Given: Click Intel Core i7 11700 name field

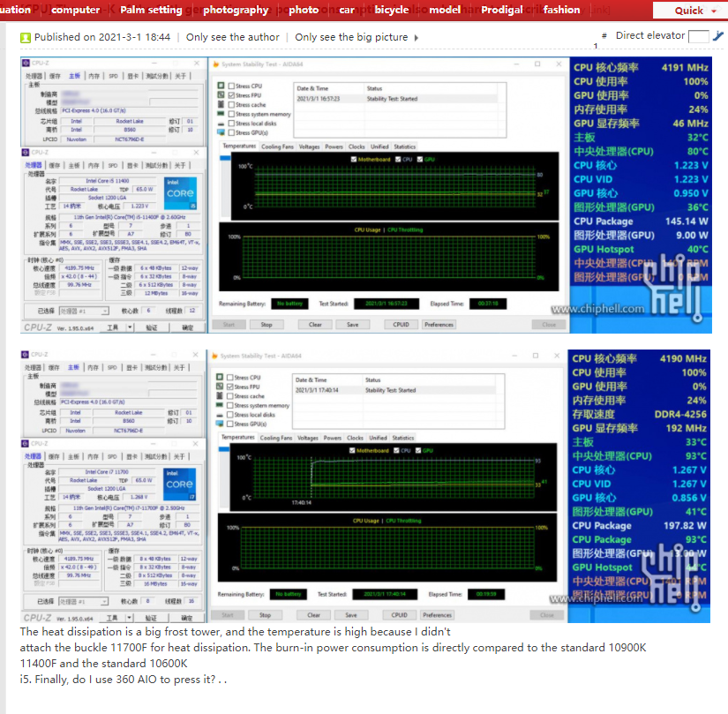Looking at the screenshot, I should click(108, 471).
